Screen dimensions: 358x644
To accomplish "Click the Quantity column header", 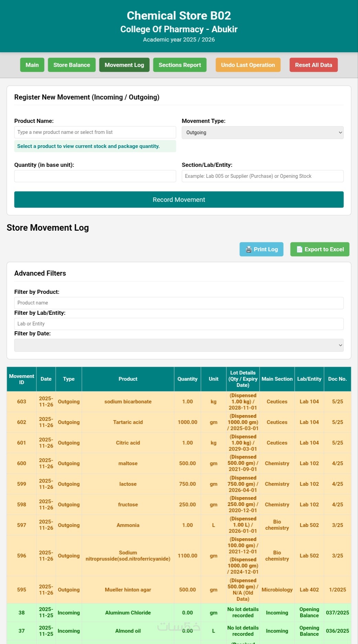I will pos(187,379).
